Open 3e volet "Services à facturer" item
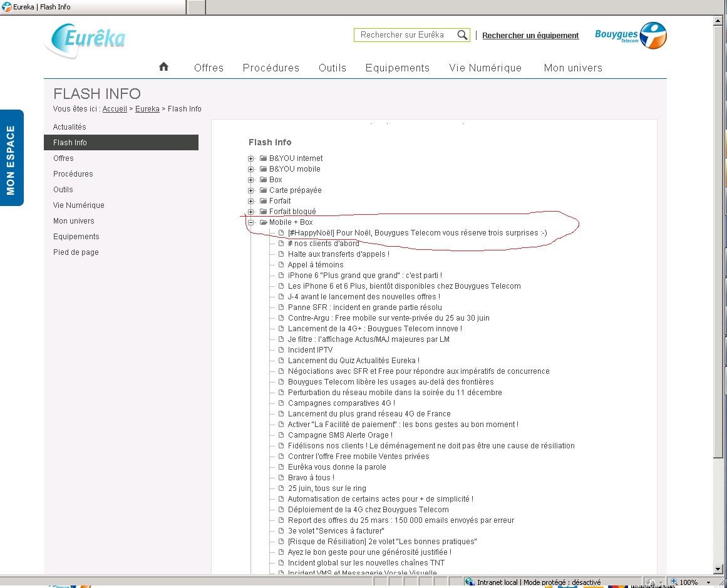 pyautogui.click(x=336, y=531)
